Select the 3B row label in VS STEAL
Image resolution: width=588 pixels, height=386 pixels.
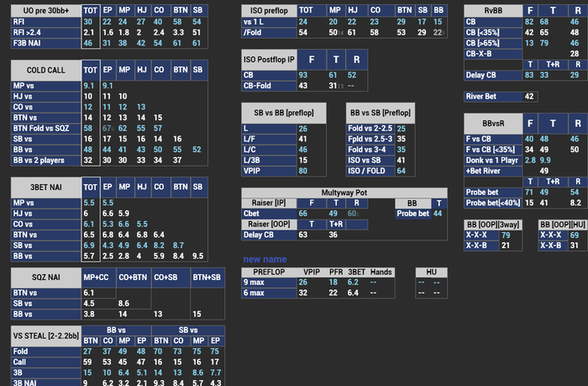[x=45, y=373]
